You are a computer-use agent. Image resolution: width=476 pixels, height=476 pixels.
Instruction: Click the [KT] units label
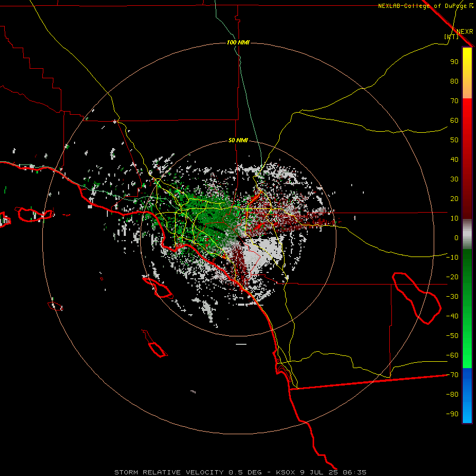click(452, 36)
